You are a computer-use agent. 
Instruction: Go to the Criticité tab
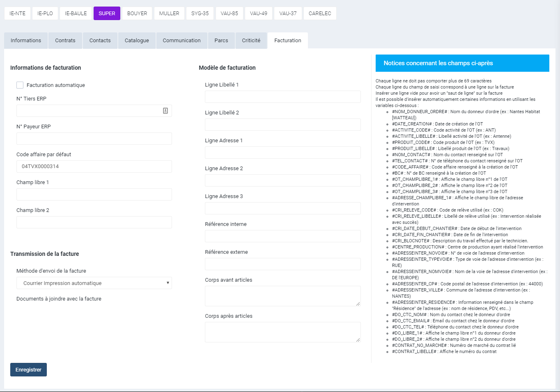(251, 41)
